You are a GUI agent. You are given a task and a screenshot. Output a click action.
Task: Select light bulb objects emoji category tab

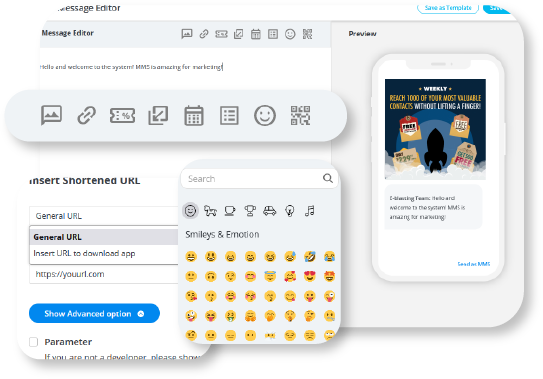[x=290, y=210]
